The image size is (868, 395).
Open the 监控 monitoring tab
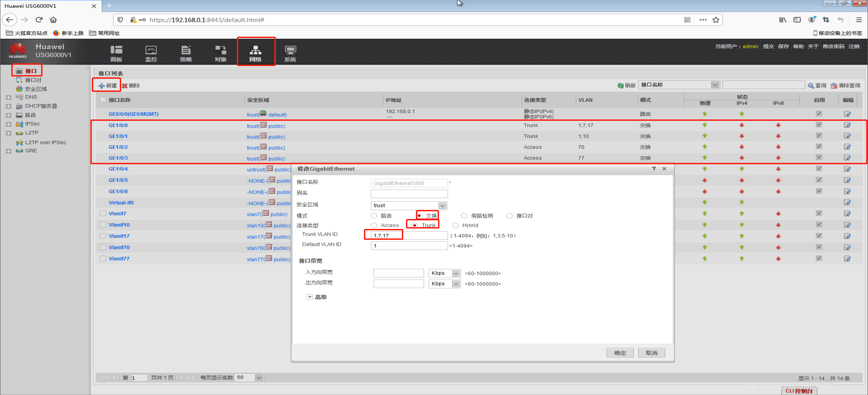pyautogui.click(x=151, y=53)
